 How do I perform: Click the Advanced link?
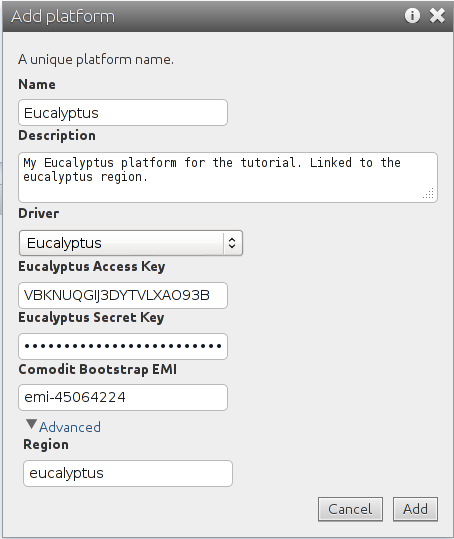[70, 427]
